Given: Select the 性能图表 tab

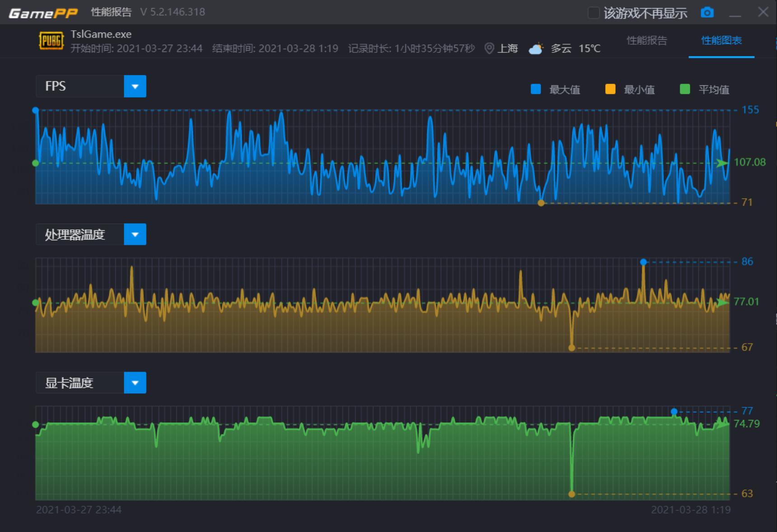Looking at the screenshot, I should pos(721,41).
